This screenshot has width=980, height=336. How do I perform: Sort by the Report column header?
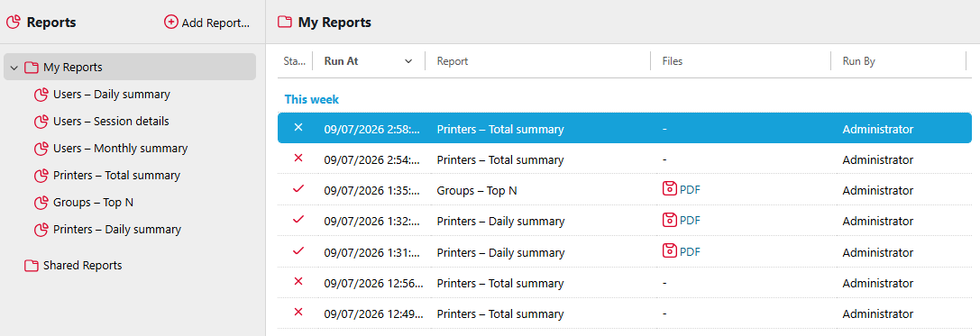[x=453, y=61]
